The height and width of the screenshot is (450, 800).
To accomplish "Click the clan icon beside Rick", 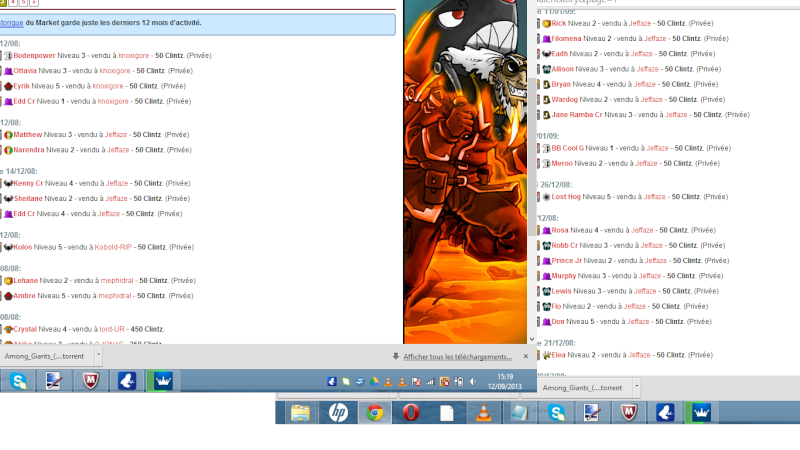I will point(546,23).
